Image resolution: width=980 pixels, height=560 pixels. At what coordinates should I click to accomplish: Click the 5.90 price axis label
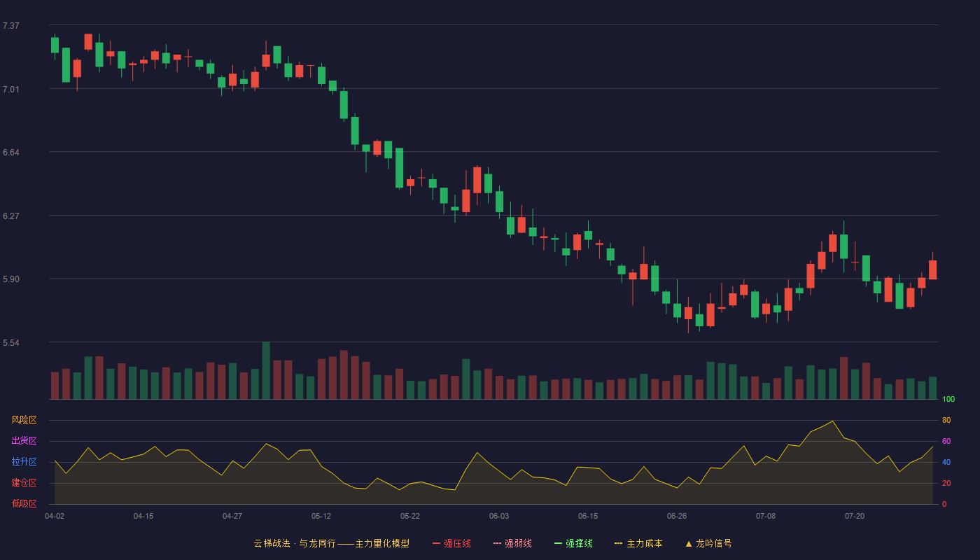coord(11,279)
